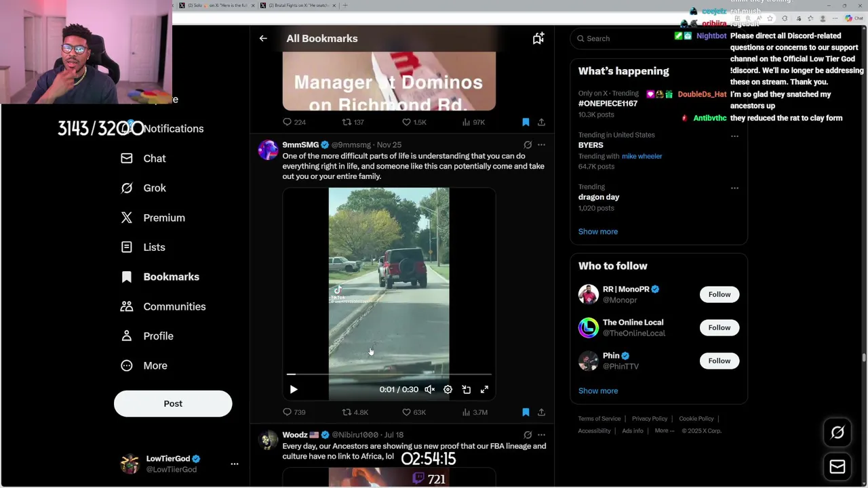Open the #ONEPIECE1167 trend
Image resolution: width=868 pixels, height=488 pixels.
click(608, 104)
